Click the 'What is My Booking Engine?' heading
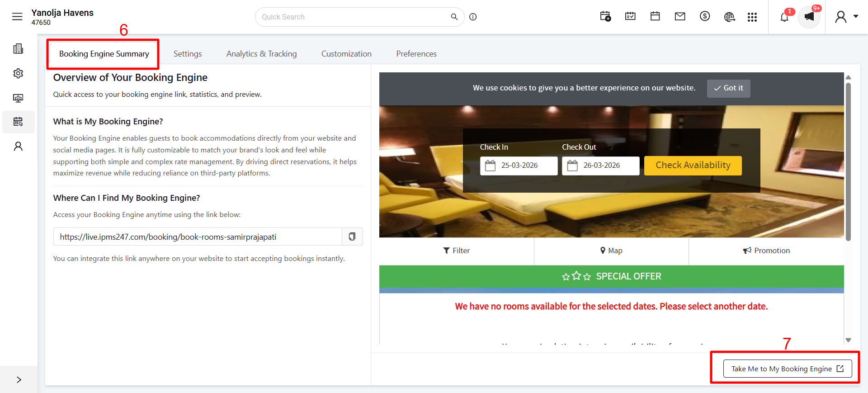The width and height of the screenshot is (868, 393). pyautogui.click(x=108, y=121)
